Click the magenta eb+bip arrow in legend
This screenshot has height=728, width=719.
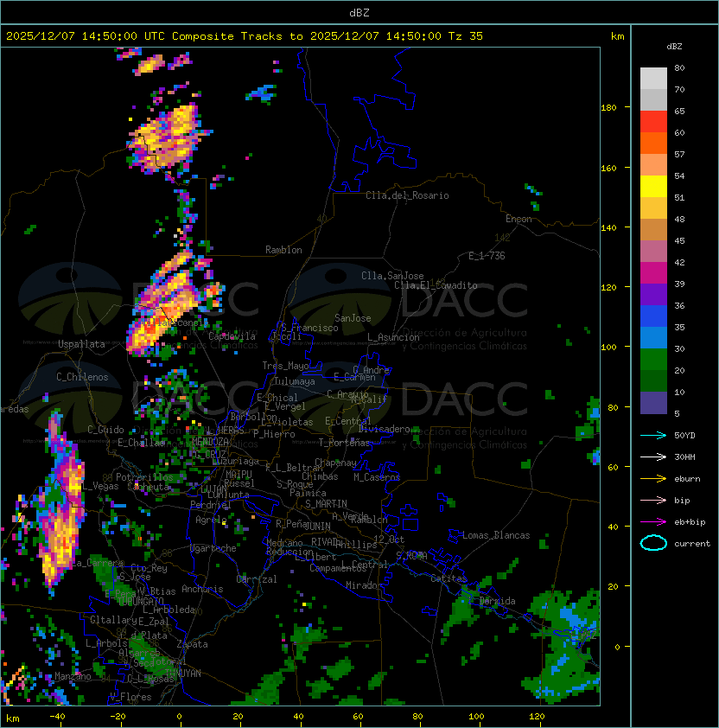tap(653, 522)
